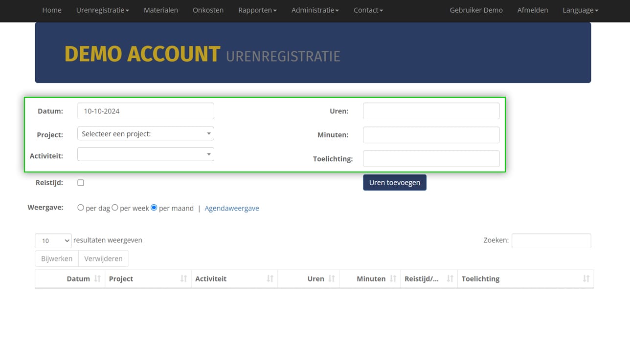The image size is (630, 364).
Task: Open the 'Selecteer een project' dropdown
Action: pos(145,133)
